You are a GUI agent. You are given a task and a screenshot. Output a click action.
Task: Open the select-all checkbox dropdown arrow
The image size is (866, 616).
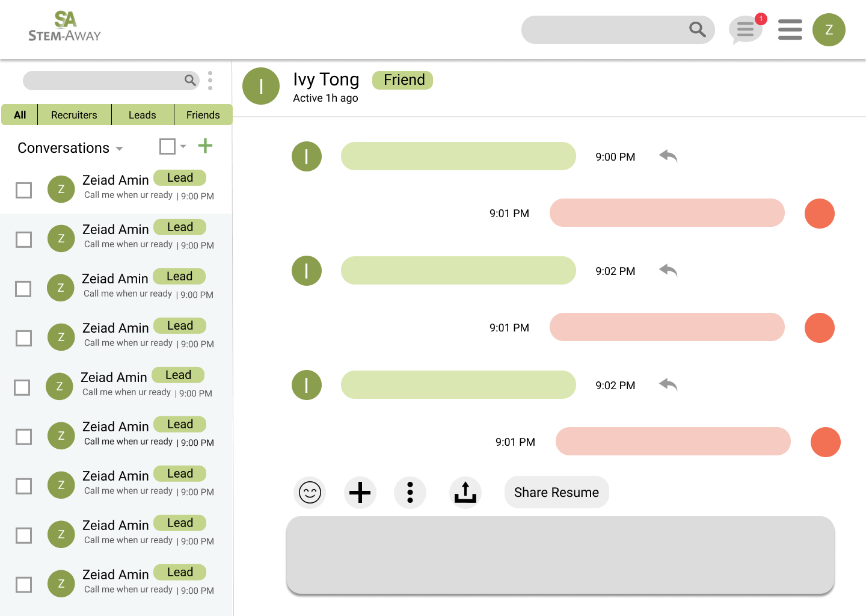[x=183, y=146]
